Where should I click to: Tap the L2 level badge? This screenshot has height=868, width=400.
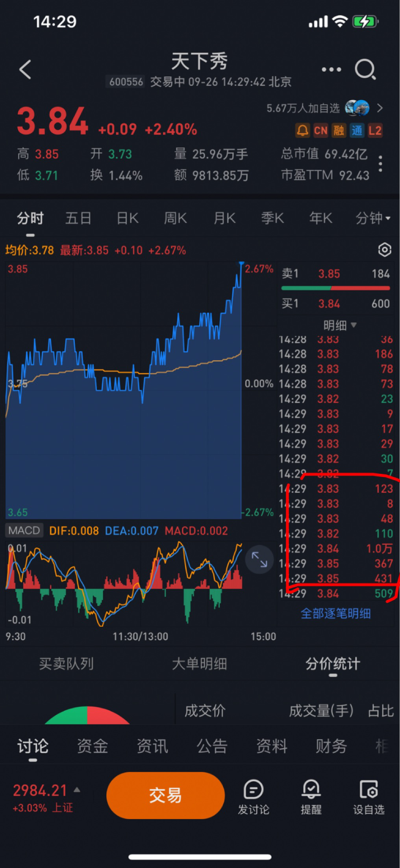point(375,130)
